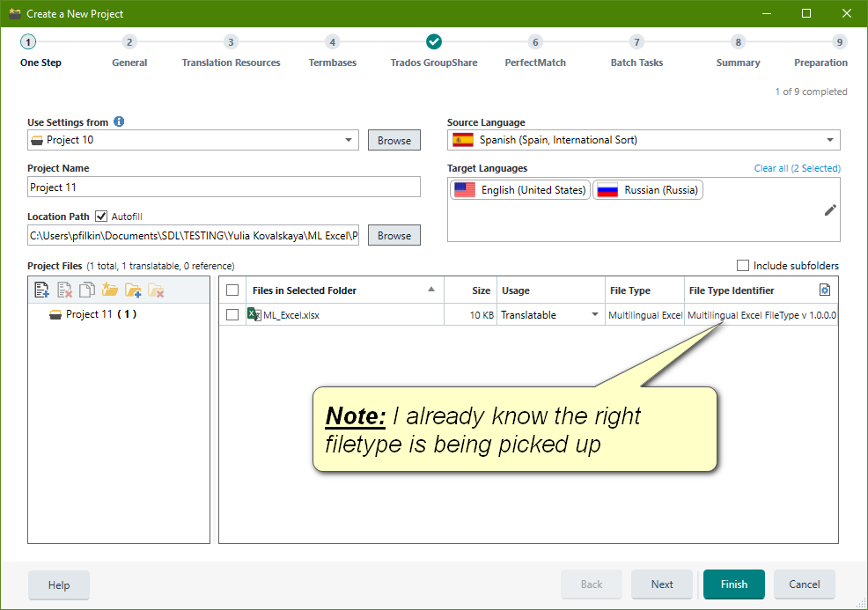
Task: Click the Usage column header
Action: 551,290
